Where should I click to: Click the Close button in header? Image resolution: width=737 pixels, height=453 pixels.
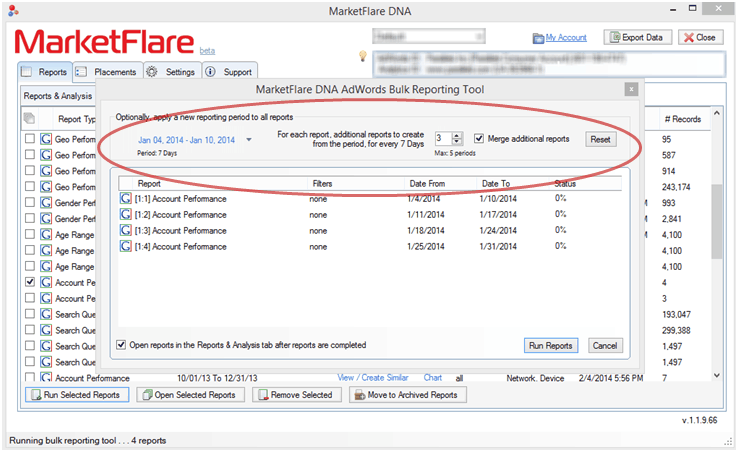pyautogui.click(x=700, y=38)
